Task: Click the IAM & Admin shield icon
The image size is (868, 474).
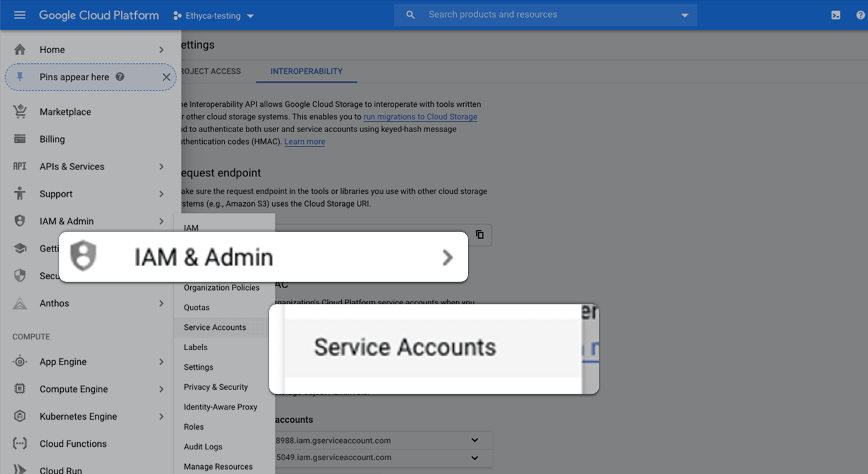Action: [x=20, y=221]
